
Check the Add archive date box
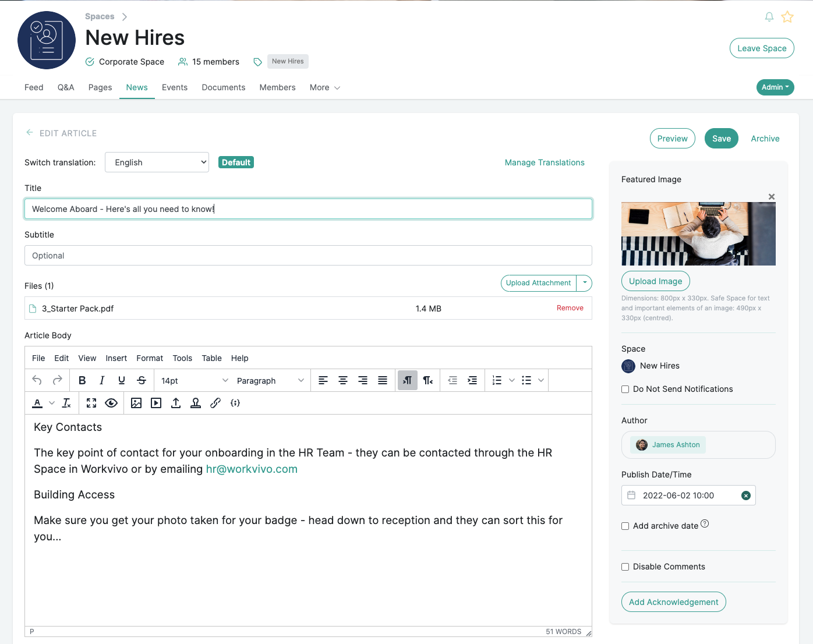click(625, 526)
